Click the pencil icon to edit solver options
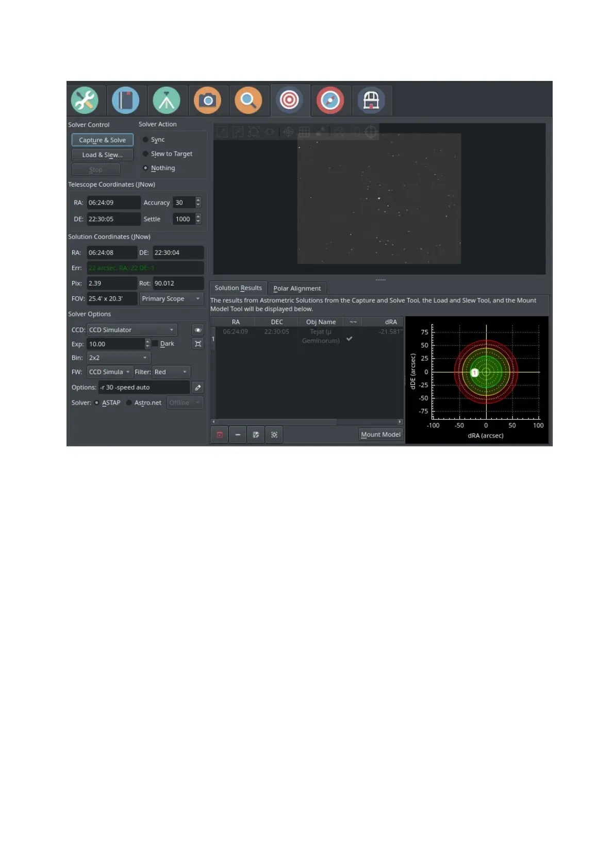This screenshot has width=614, height=868. pos(198,387)
